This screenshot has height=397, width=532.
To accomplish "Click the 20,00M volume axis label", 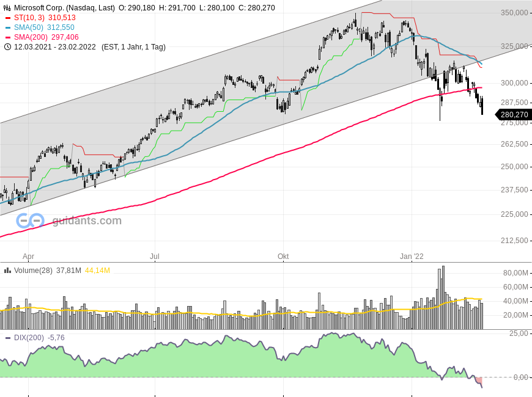I will [515, 315].
